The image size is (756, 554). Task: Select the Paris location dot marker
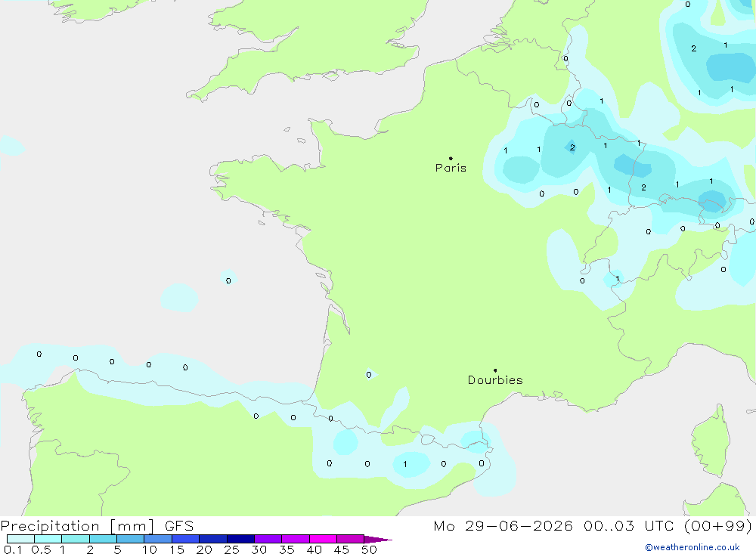click(451, 158)
